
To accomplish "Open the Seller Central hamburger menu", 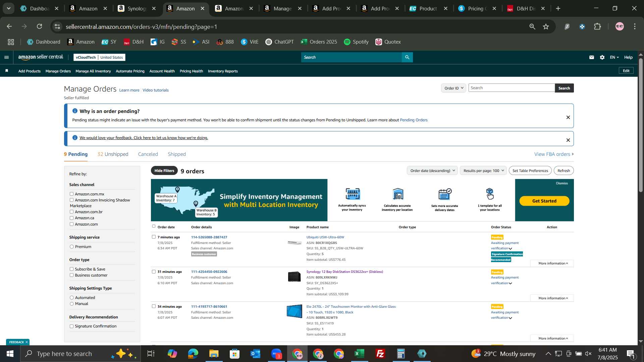I will click(x=6, y=57).
